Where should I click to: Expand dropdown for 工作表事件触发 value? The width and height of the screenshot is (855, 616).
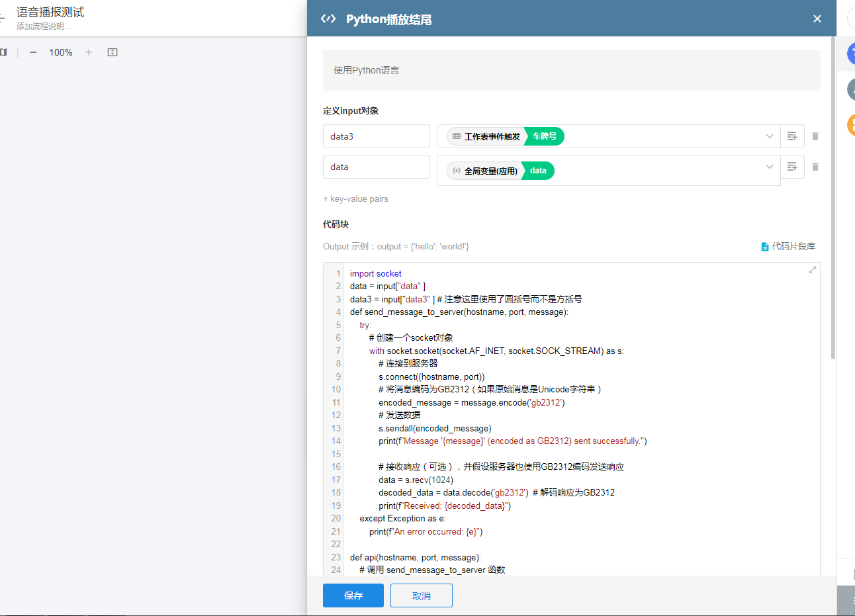(x=769, y=136)
